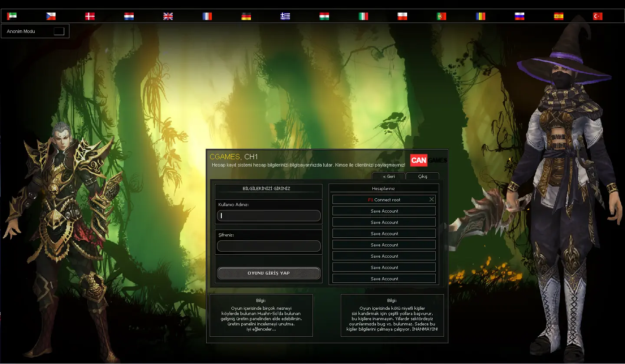Click the fourth Save Account slot
Image resolution: width=625 pixels, height=364 pixels.
tap(384, 245)
